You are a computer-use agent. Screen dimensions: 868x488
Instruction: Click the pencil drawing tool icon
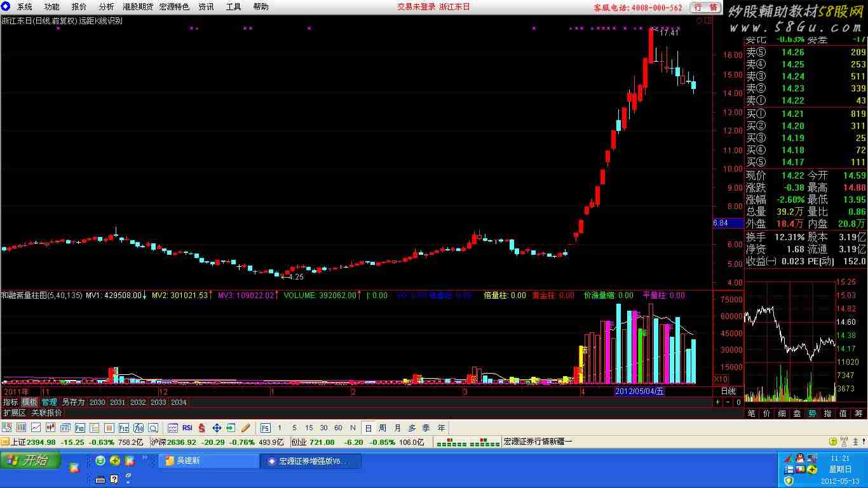click(x=245, y=428)
